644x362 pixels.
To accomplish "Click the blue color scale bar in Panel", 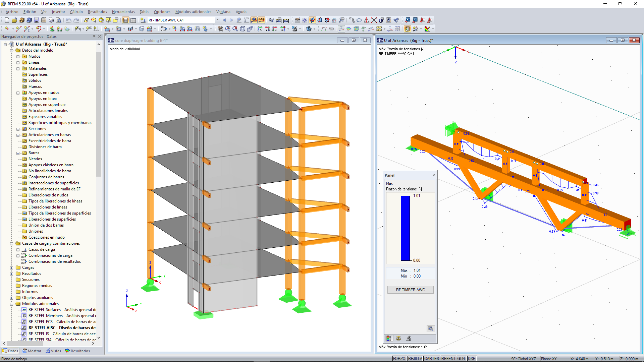I will point(405,228).
